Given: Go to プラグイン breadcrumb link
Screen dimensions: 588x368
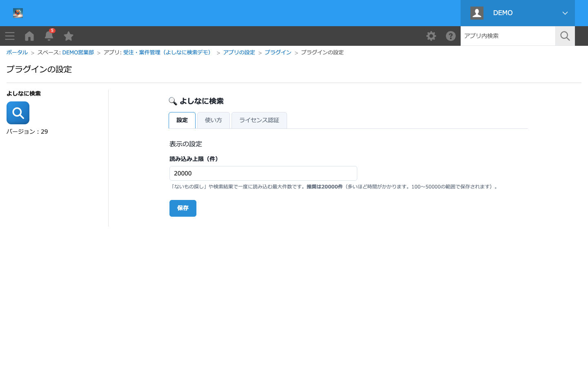Looking at the screenshot, I should click(278, 52).
